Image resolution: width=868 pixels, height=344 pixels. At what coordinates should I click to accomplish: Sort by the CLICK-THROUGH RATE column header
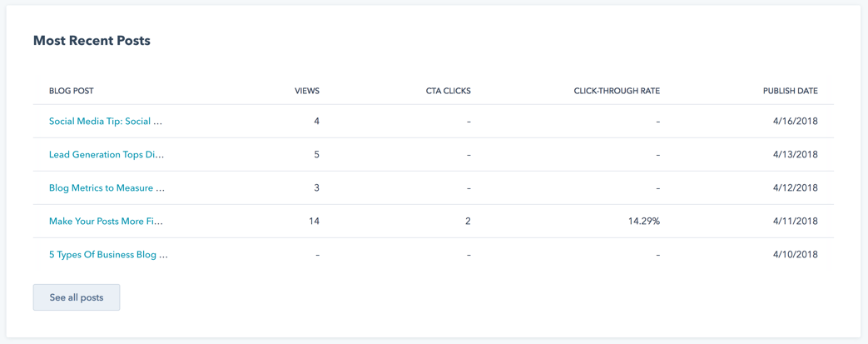617,91
